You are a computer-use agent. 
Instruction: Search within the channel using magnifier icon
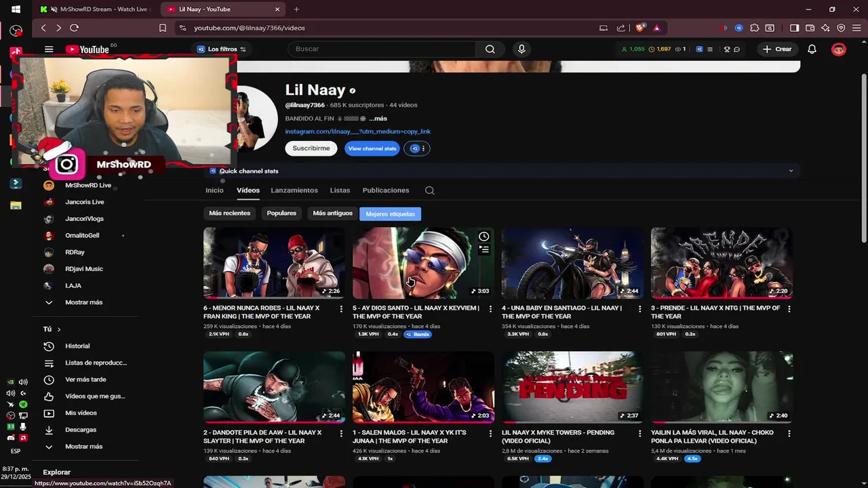pos(429,190)
